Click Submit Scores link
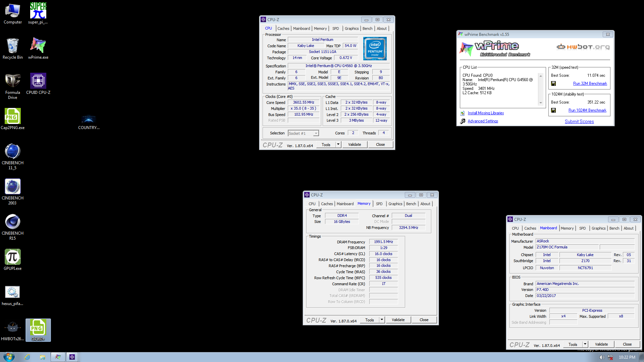Viewport: 644px width, 362px height. (x=579, y=121)
